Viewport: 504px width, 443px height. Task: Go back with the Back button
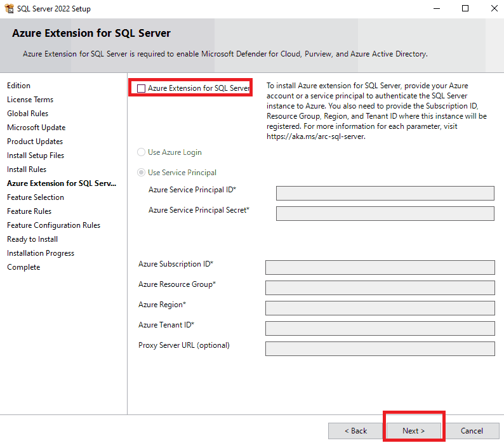click(x=355, y=431)
